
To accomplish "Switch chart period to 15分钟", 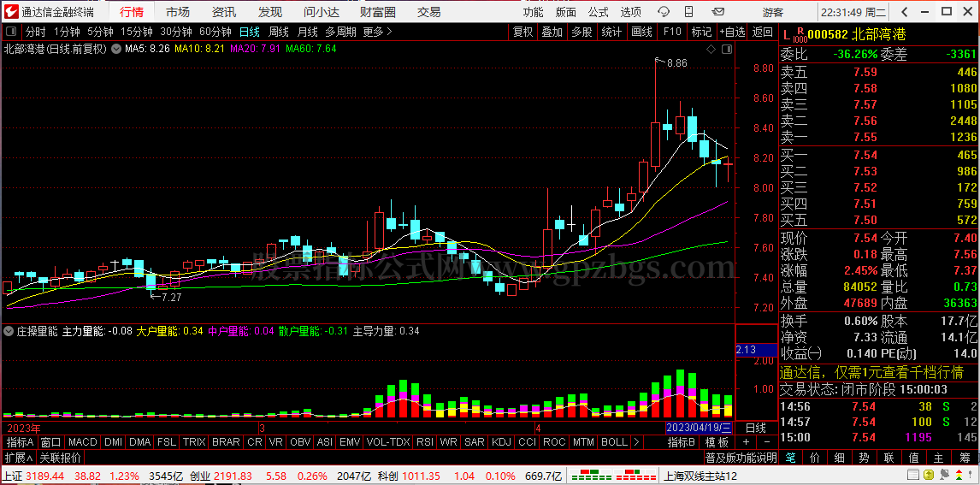I will (136, 32).
